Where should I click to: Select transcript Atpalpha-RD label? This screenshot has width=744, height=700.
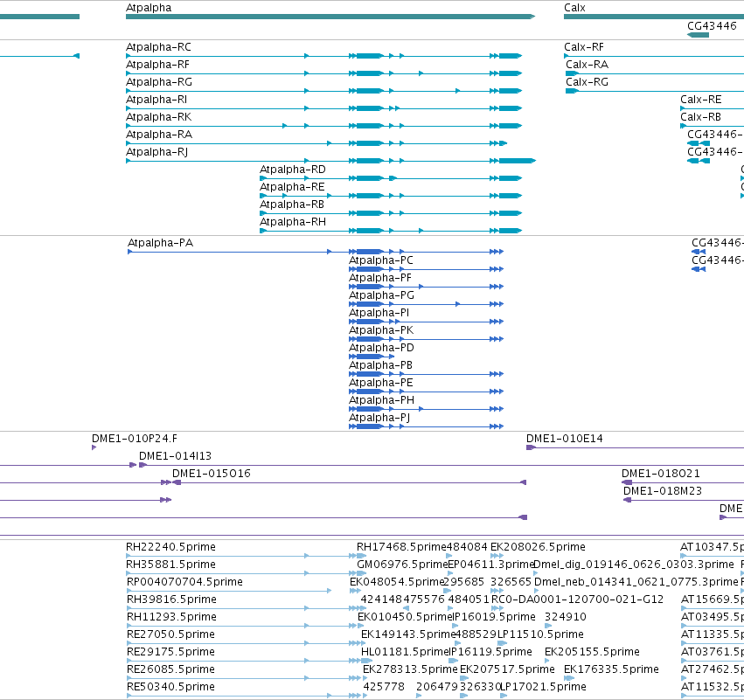point(293,170)
